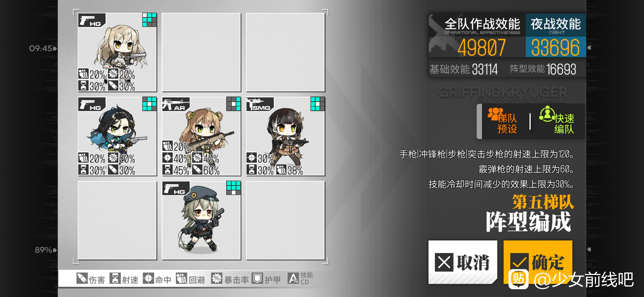Select the blue-haired HG revolver doll
644x297 pixels.
coord(117,136)
